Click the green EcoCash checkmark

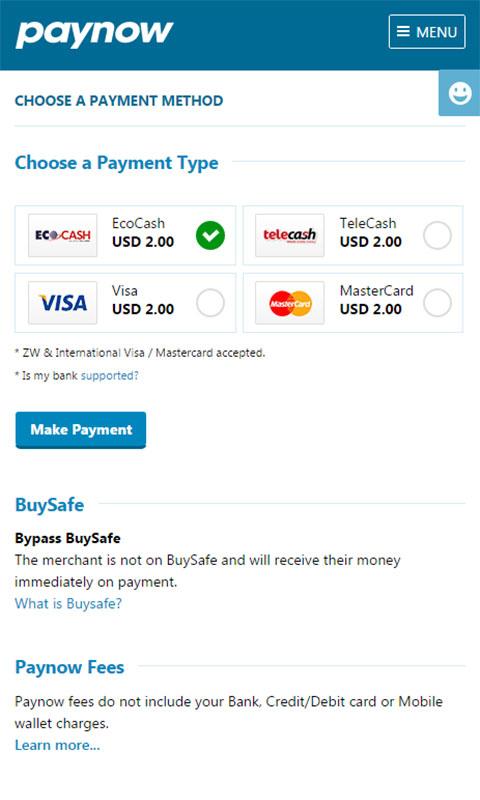(210, 235)
